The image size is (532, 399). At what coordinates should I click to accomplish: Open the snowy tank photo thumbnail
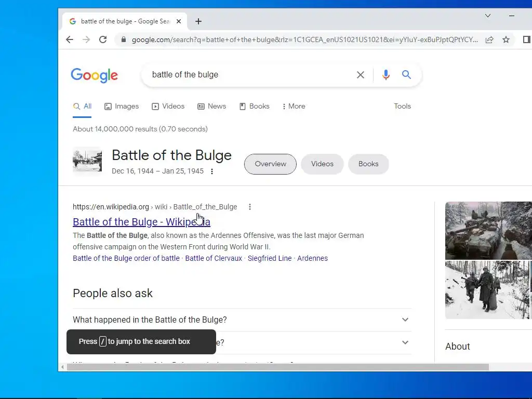(488, 231)
